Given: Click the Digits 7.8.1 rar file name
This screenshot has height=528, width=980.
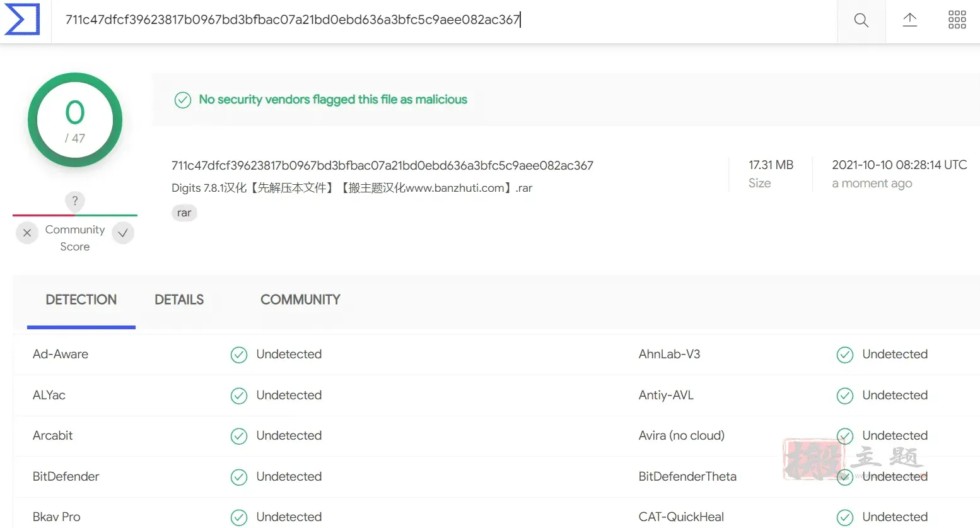Looking at the screenshot, I should (x=352, y=188).
